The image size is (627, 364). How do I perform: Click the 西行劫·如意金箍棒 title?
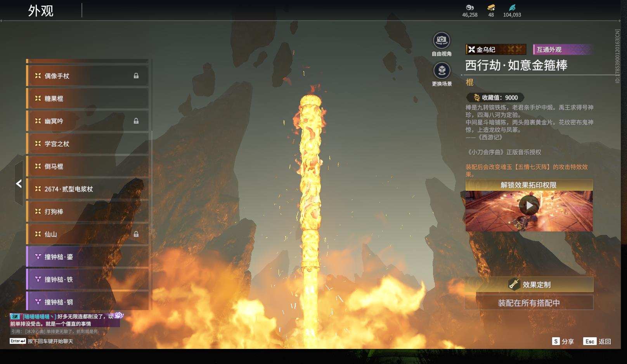[516, 66]
